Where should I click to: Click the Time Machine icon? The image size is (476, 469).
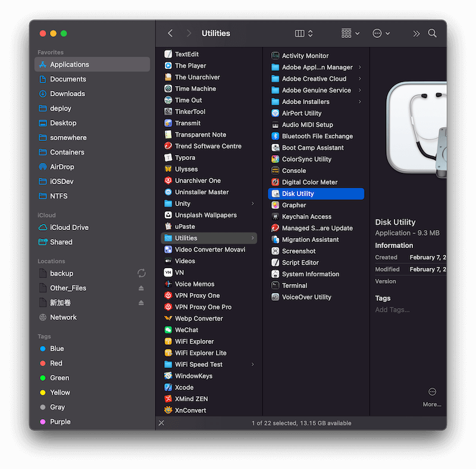pos(168,89)
